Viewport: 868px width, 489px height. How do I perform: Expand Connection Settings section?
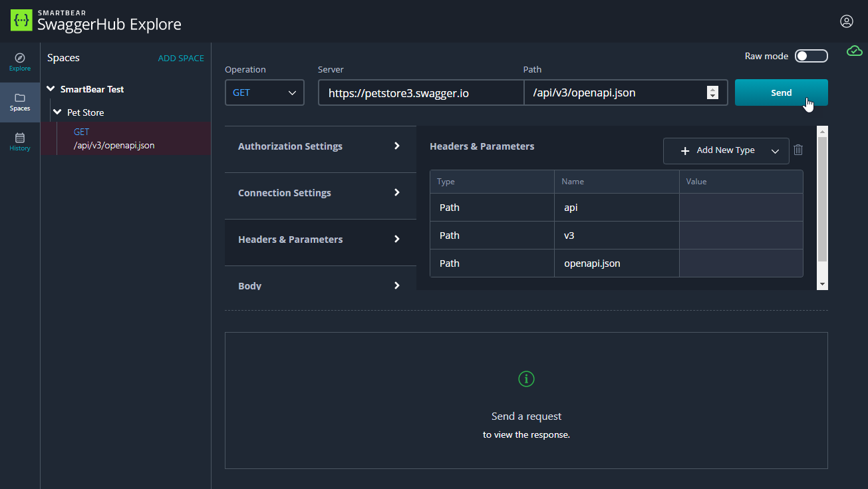[320, 193]
